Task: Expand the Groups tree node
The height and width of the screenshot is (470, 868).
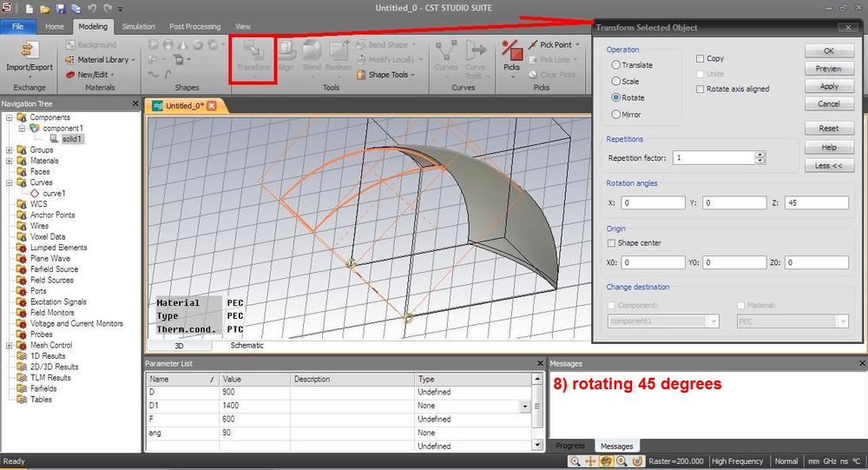Action: [x=9, y=149]
